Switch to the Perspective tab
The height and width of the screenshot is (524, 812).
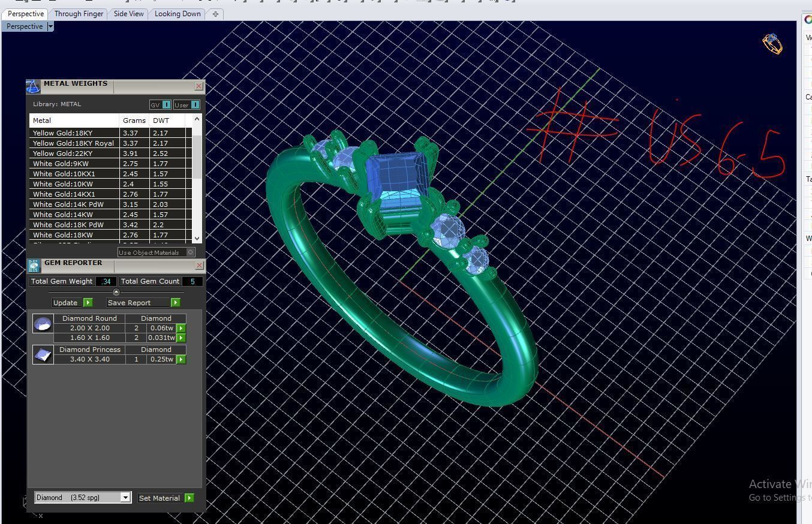25,14
